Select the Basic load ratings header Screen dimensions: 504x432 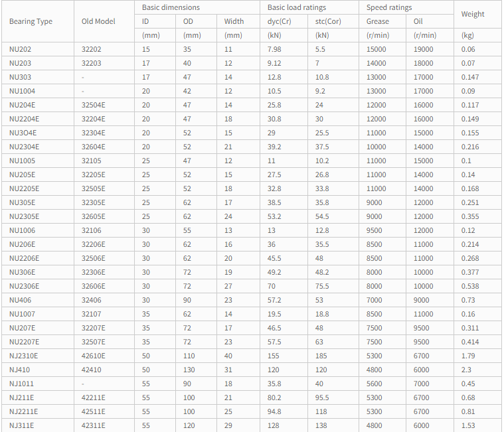click(297, 7)
